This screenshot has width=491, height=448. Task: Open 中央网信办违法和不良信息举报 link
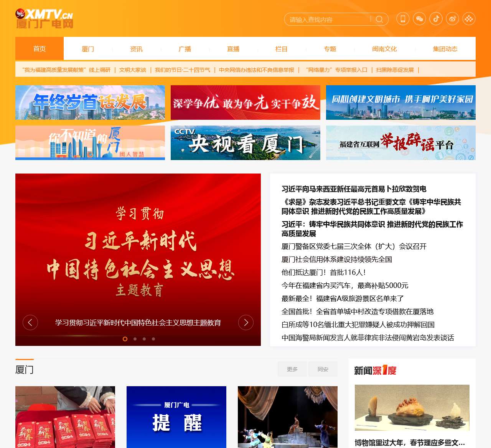[257, 70]
